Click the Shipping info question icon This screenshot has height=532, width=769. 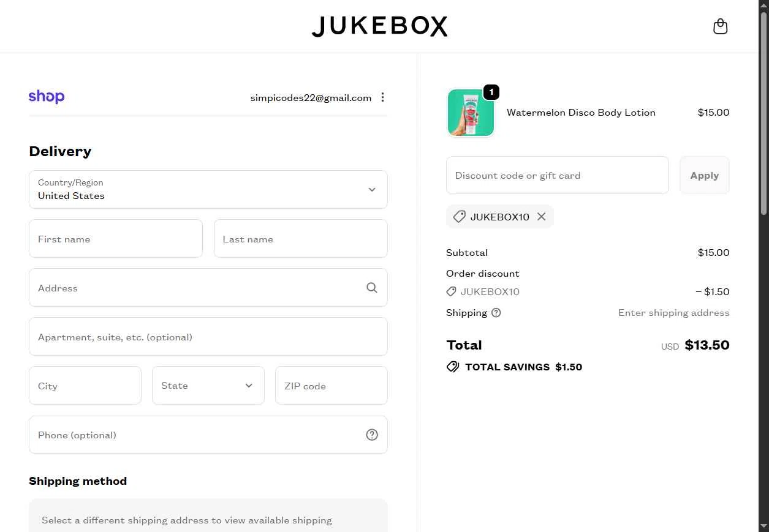pos(496,313)
